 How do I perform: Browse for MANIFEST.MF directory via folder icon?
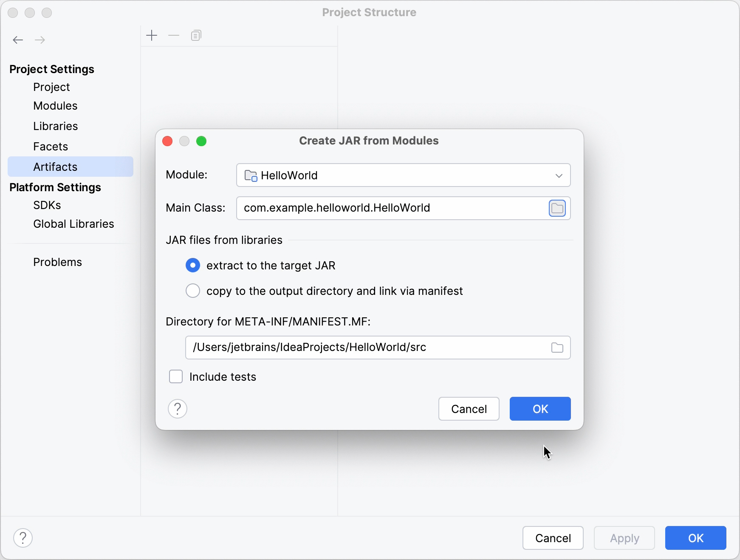[x=558, y=347]
